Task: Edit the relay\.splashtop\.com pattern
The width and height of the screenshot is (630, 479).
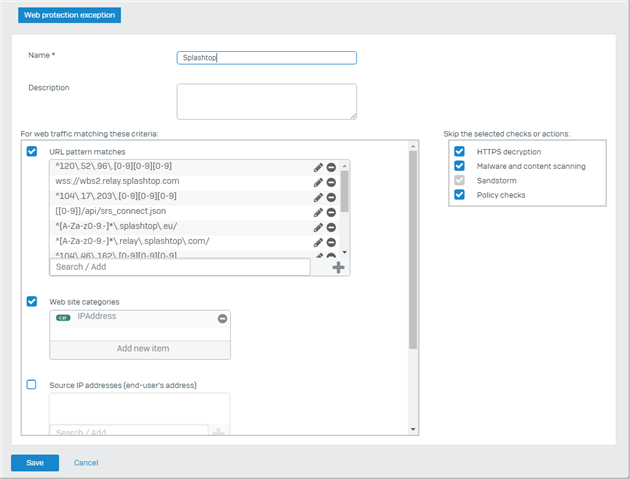Action: (318, 242)
